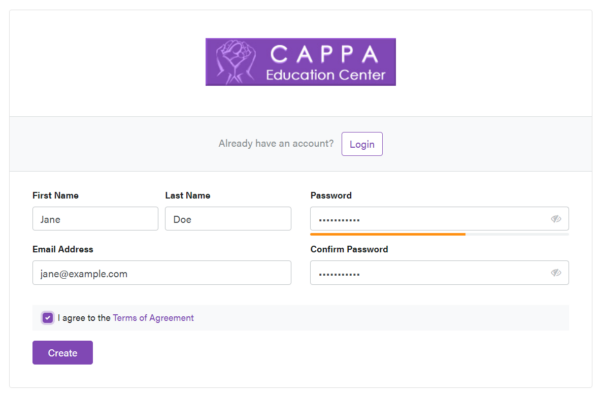Open the Login button
Image resolution: width=600 pixels, height=395 pixels.
pos(362,144)
